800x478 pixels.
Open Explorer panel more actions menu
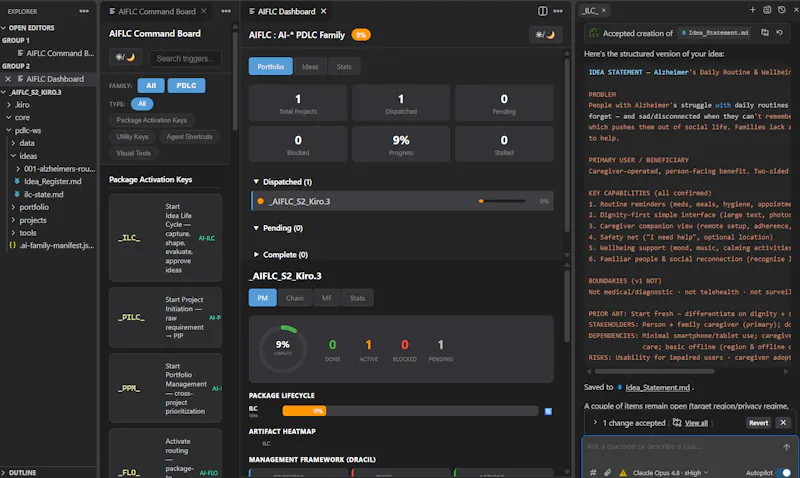click(x=84, y=11)
